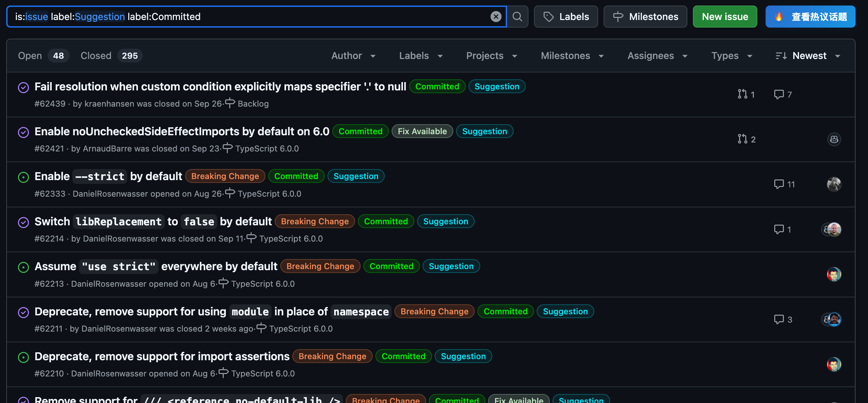This screenshot has width=868, height=403.
Task: Open the Types filter dropdown
Action: coord(731,56)
